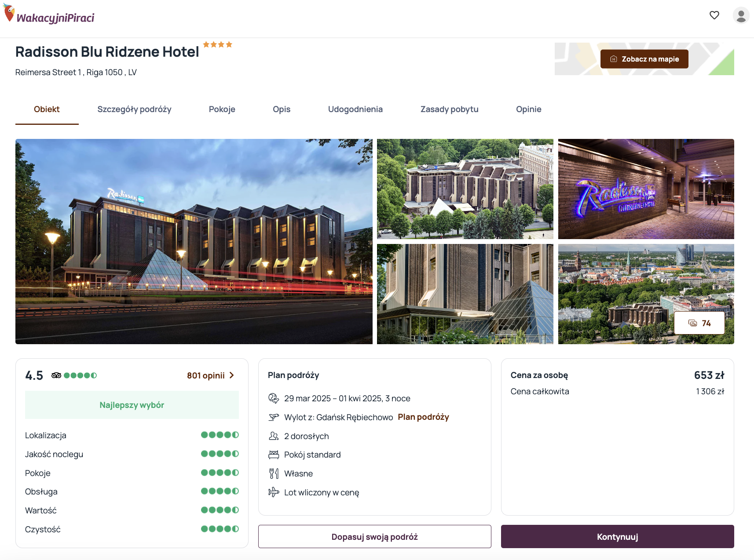
Task: Click the gallery icon next to 74
Action: click(693, 323)
